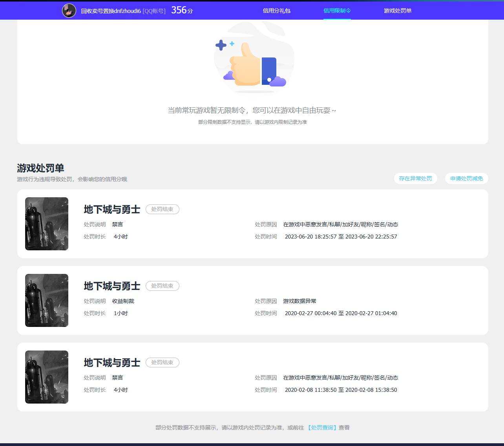
Task: Click the thumbnail of the 2020-02-08 penalty
Action: pos(47,377)
